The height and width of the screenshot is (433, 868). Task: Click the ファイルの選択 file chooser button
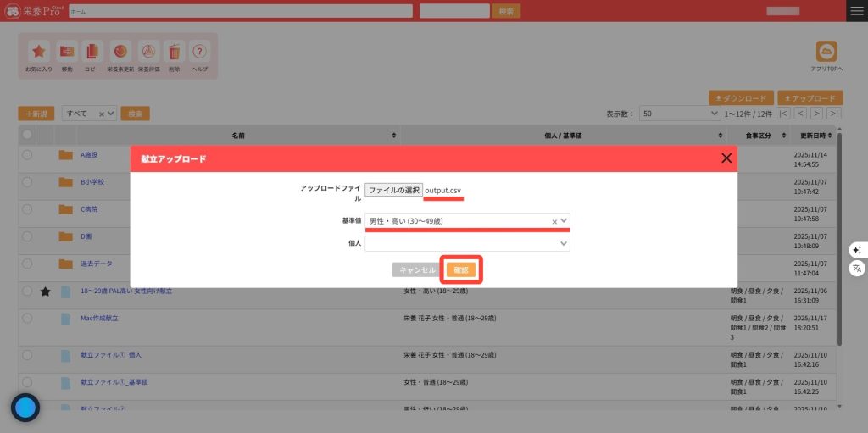click(393, 191)
